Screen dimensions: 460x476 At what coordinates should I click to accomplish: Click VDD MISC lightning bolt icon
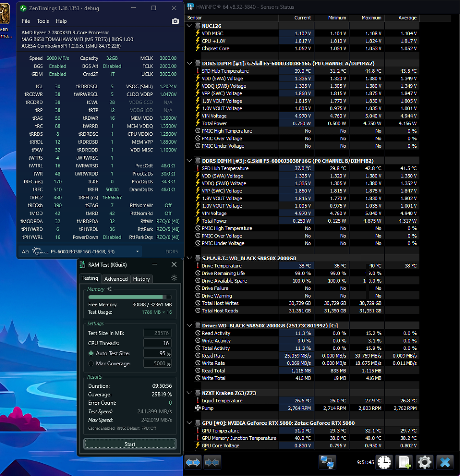click(198, 33)
